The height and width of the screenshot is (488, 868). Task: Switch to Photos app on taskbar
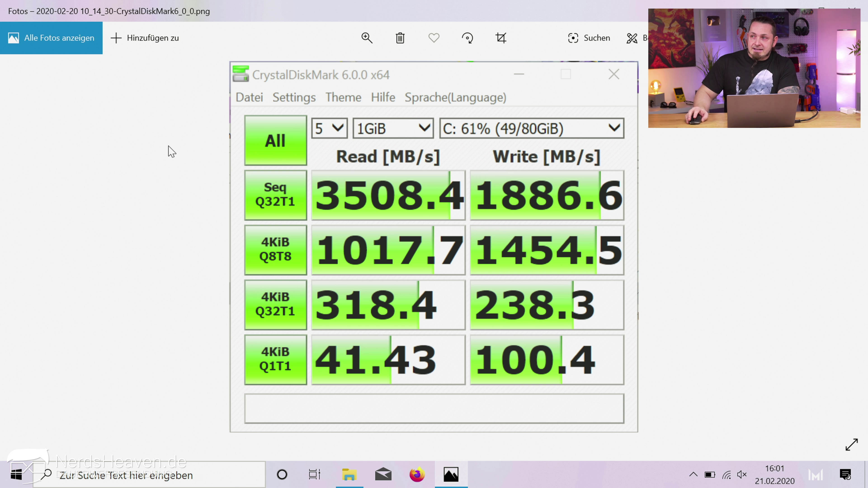[x=451, y=474]
